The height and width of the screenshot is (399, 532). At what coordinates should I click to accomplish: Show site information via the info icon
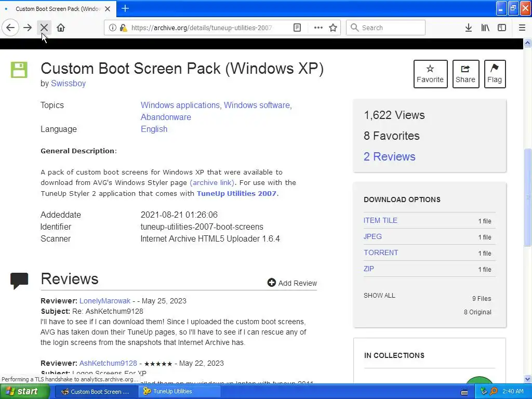coord(112,28)
